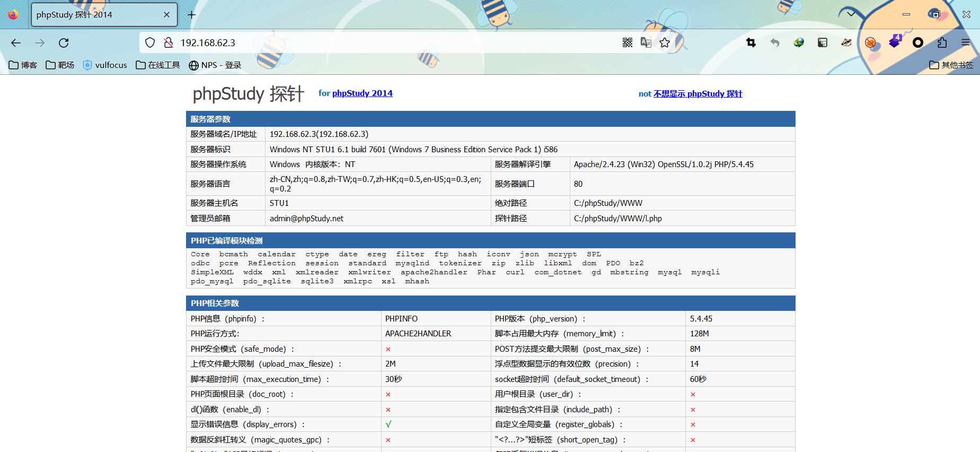
Task: Click the C:/phpStudy/WWW/l.php path
Action: click(x=617, y=219)
